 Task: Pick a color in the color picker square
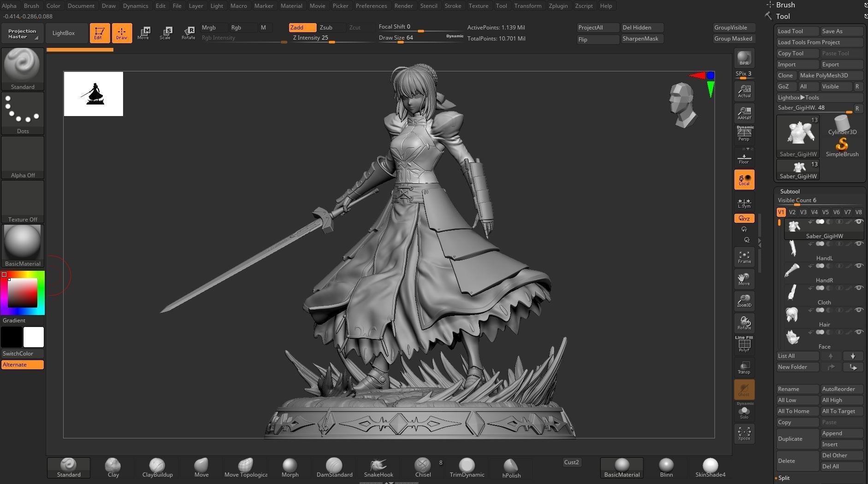pyautogui.click(x=22, y=293)
